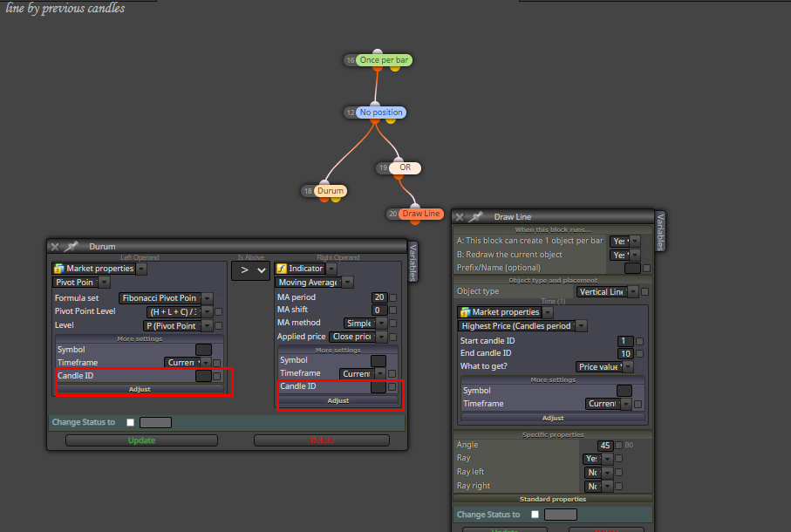Click the Candle ID field in Right Operand
791x532 pixels.
[378, 386]
